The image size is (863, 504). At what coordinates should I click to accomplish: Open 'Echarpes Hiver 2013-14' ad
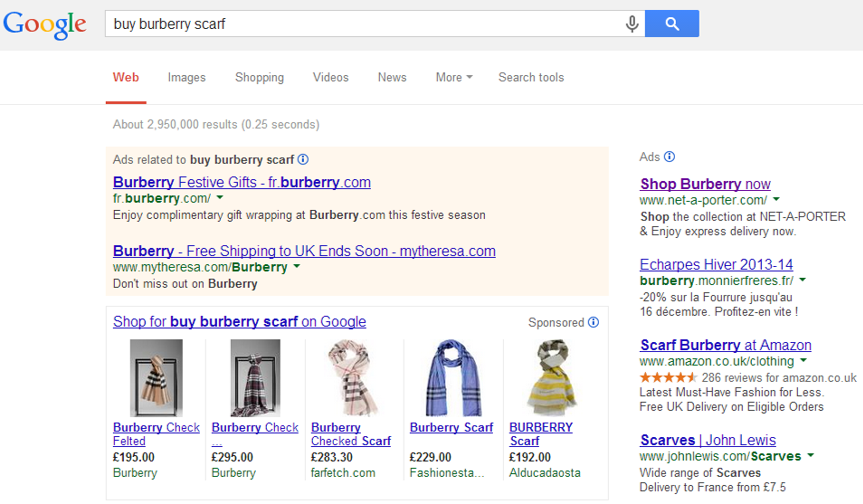[x=716, y=265]
